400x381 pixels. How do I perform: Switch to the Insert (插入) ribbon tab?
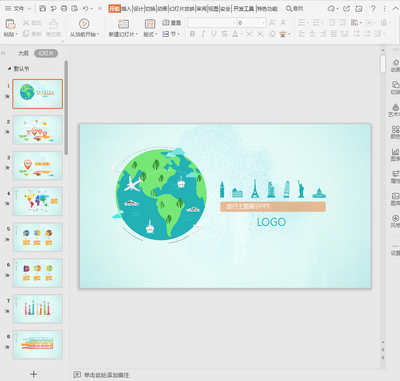[126, 9]
